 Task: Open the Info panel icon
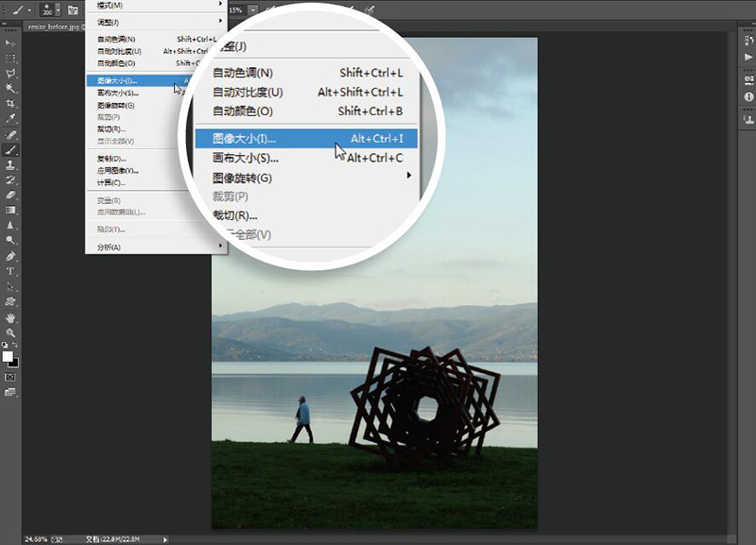pos(748,96)
